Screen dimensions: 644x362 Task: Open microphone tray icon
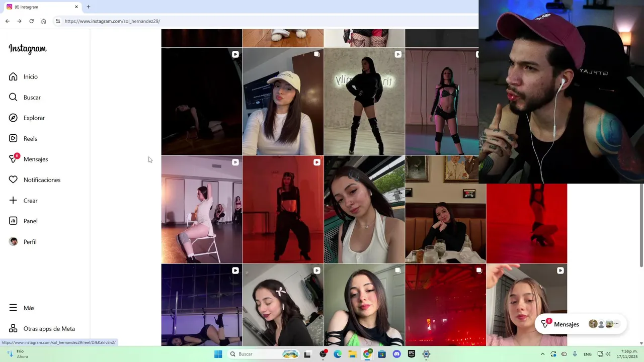575,354
